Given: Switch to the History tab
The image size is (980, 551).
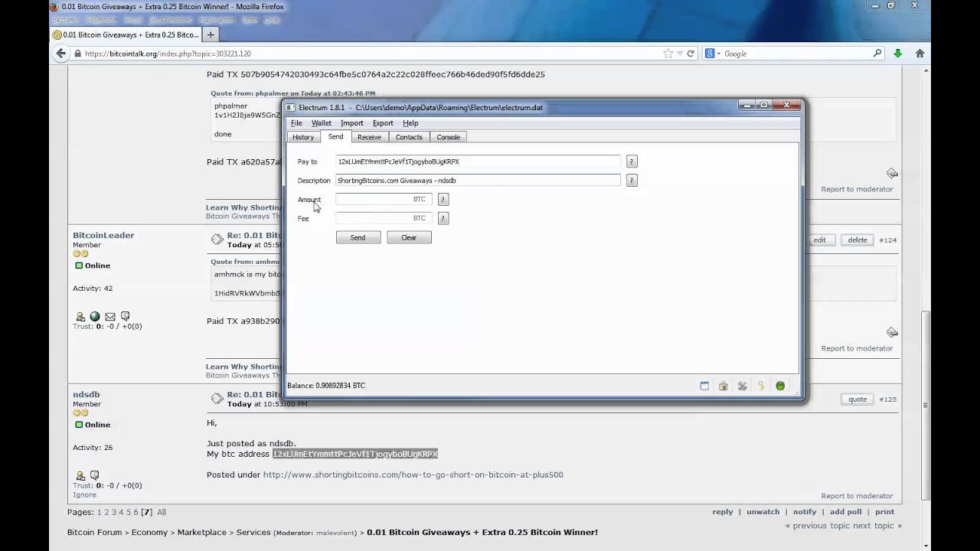Looking at the screenshot, I should 303,137.
